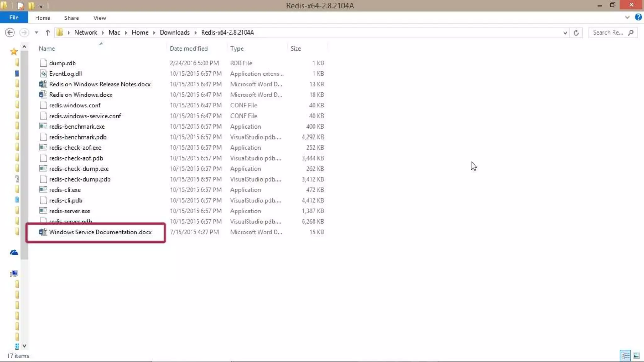Click the Search Redis folder box
Viewport: 644px width, 362px height.
(608, 32)
